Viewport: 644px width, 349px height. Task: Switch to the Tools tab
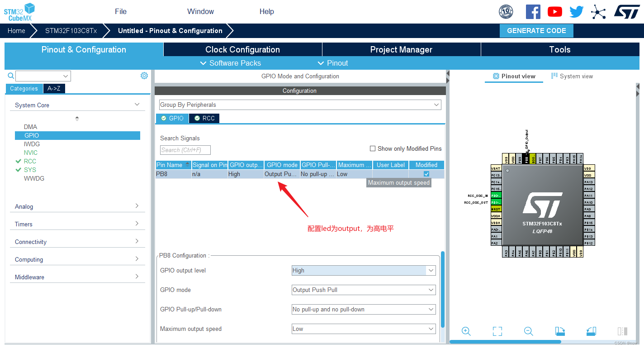(560, 49)
